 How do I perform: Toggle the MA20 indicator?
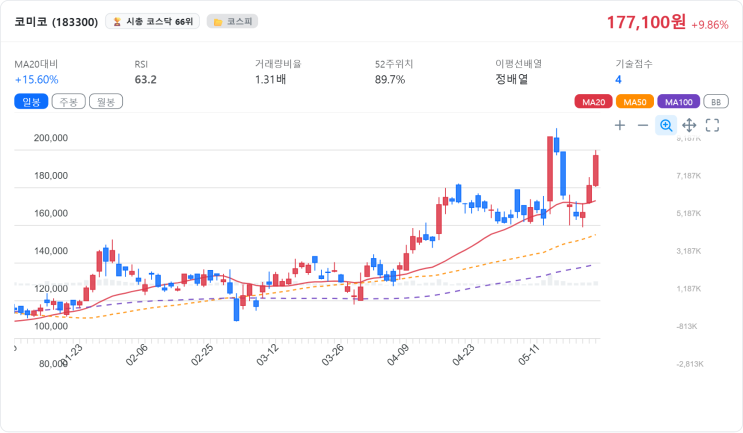(x=593, y=102)
